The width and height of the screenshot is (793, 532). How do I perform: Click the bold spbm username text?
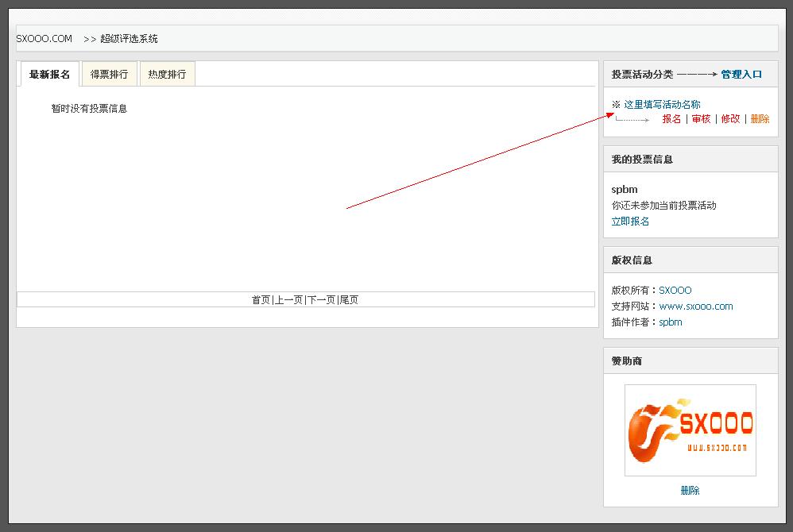coord(625,190)
